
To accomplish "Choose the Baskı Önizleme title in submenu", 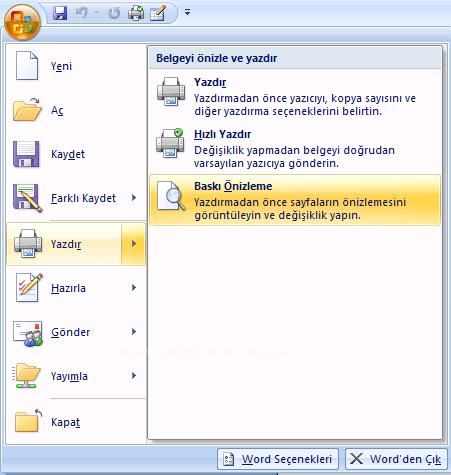I will (x=233, y=186).
